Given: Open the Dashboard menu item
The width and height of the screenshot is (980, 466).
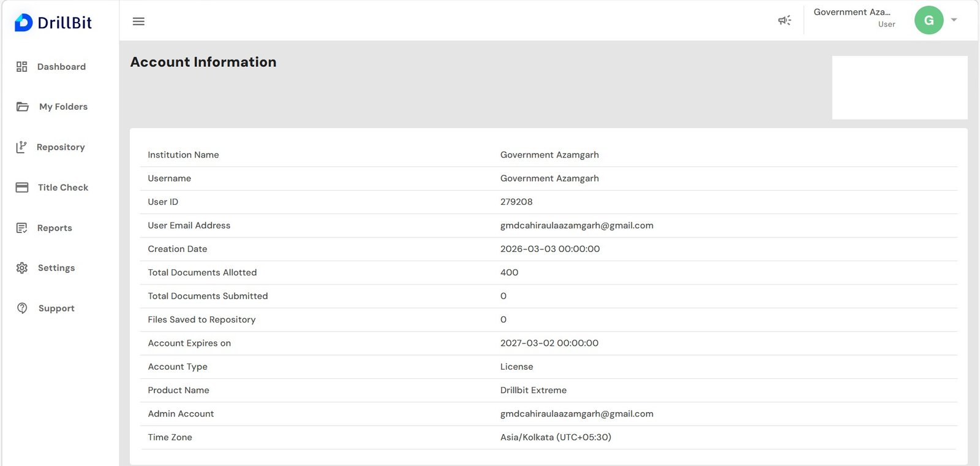Looking at the screenshot, I should tap(61, 67).
